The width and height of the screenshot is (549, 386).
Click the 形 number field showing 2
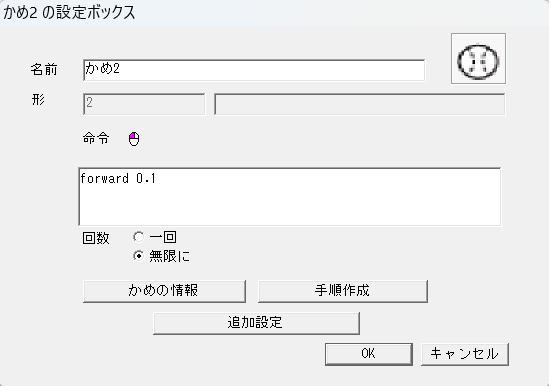coord(144,104)
